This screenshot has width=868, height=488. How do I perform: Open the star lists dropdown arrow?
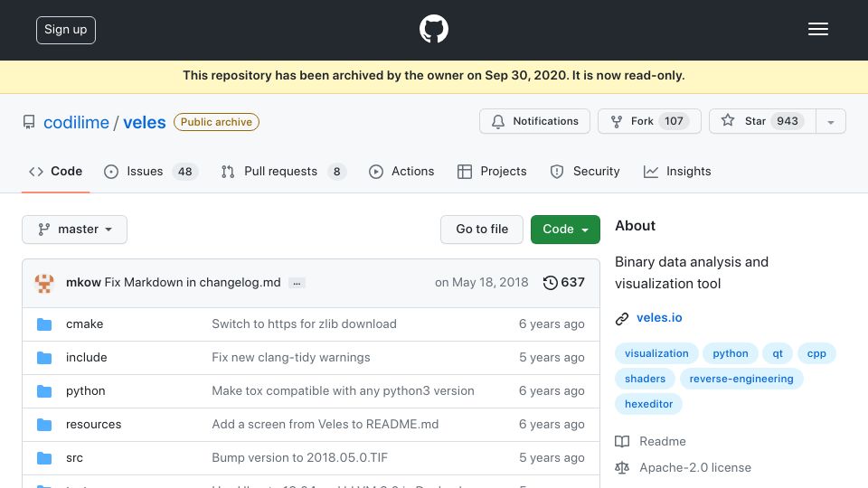[830, 121]
